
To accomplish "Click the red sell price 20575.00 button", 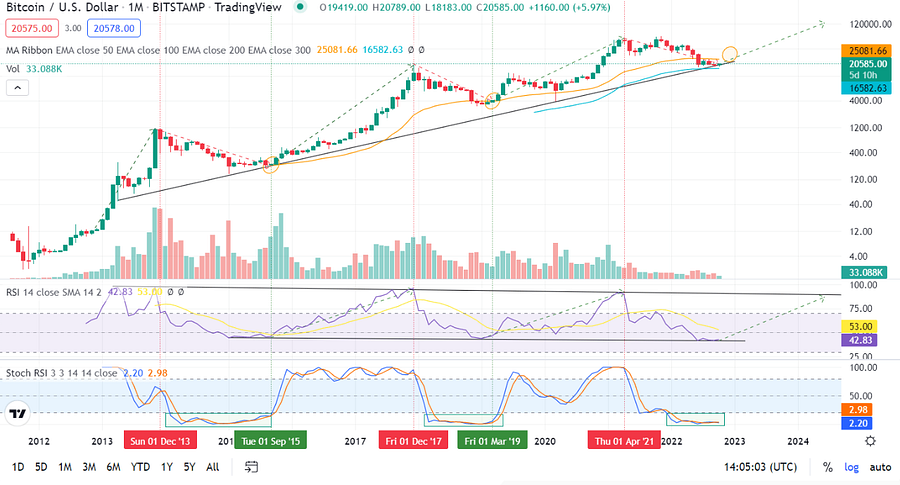I will [32, 28].
